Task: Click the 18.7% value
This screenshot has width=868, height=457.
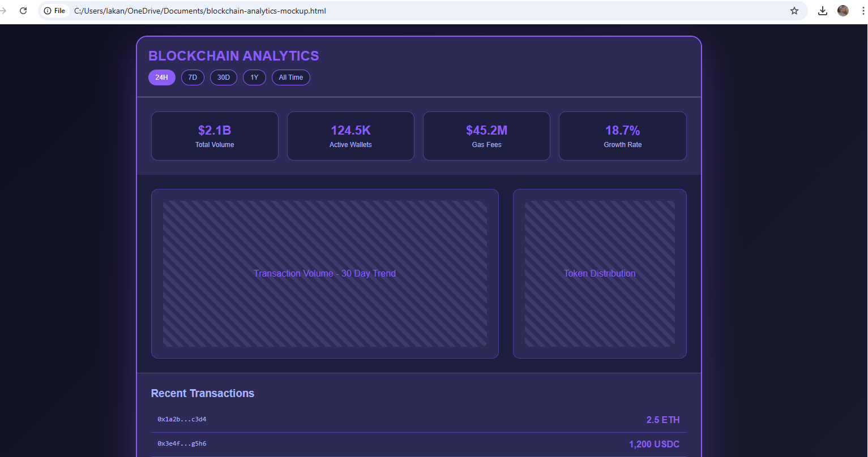Action: 623,131
